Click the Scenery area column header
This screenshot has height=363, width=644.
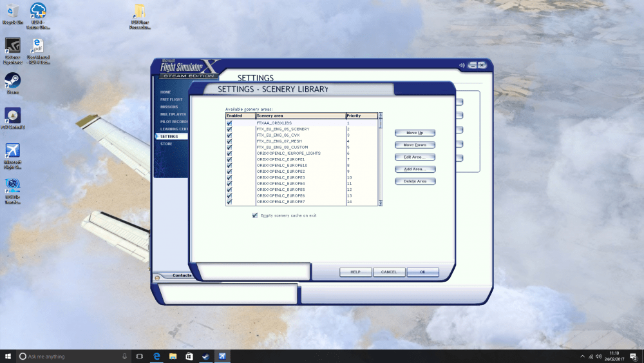[300, 116]
